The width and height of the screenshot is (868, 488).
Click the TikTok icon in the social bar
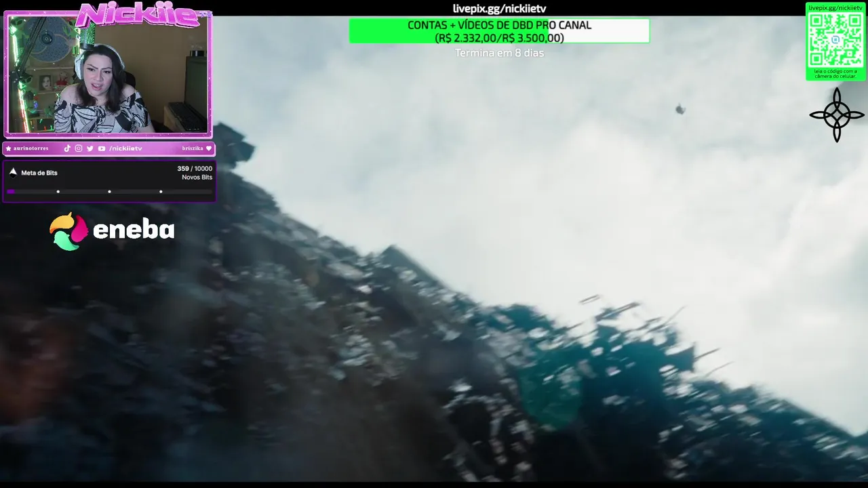coord(67,148)
